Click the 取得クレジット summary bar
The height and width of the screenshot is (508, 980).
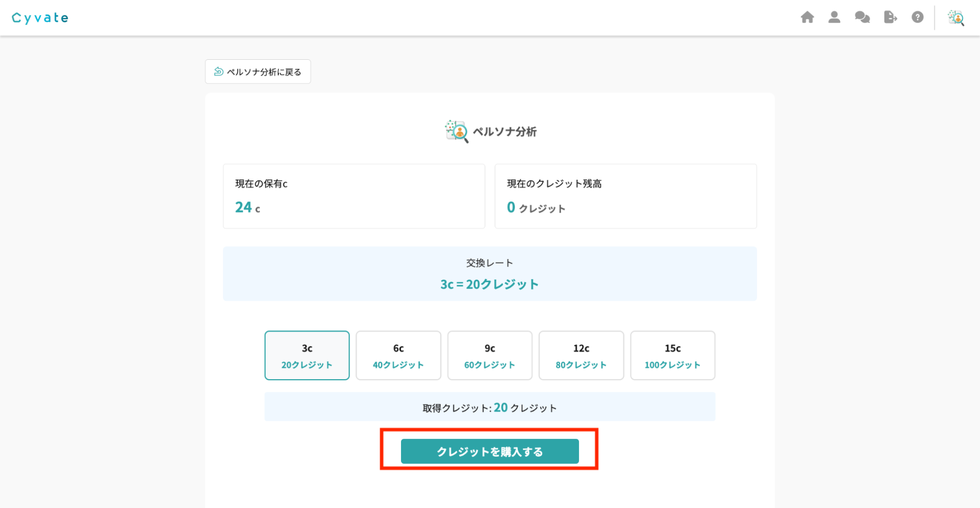pyautogui.click(x=489, y=407)
